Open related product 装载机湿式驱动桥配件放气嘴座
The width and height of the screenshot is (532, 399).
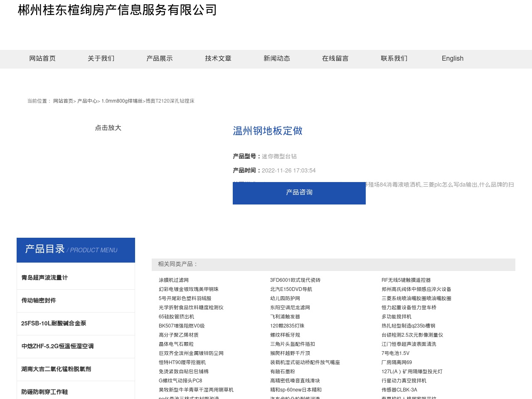(x=305, y=362)
